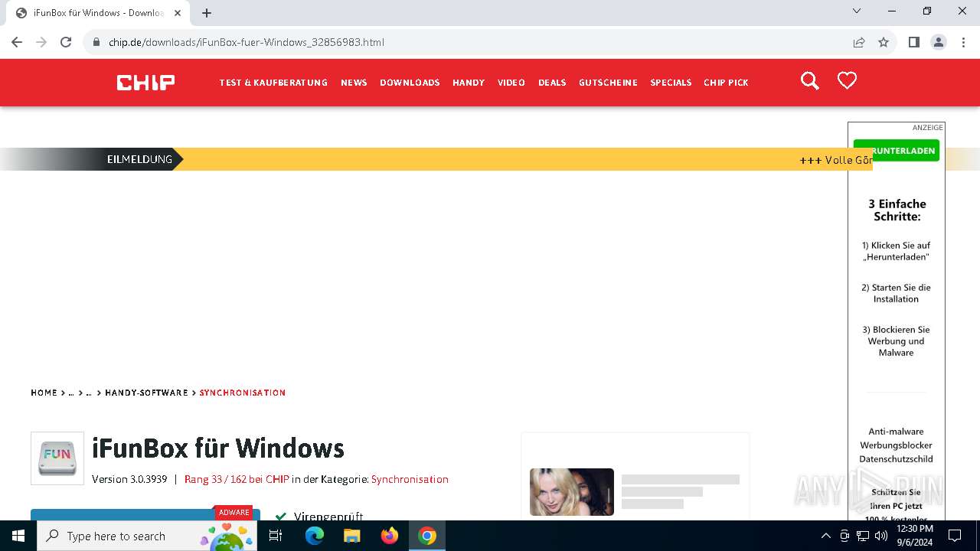
Task: Launch Firefox from the taskbar
Action: pyautogui.click(x=390, y=536)
